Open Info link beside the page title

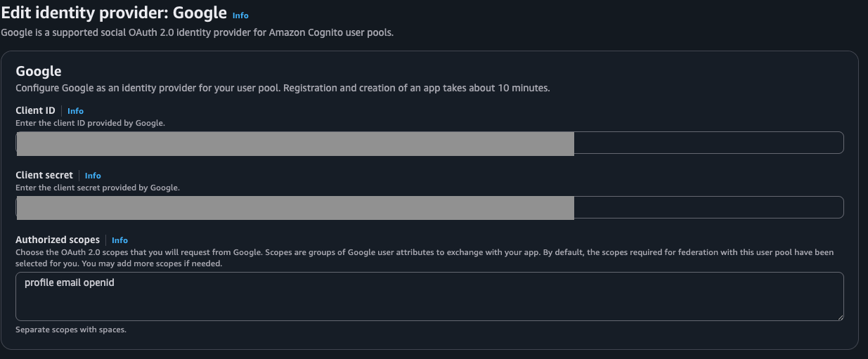(x=240, y=15)
